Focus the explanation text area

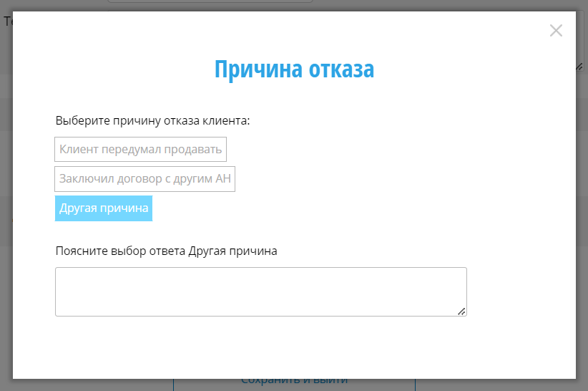click(260, 291)
